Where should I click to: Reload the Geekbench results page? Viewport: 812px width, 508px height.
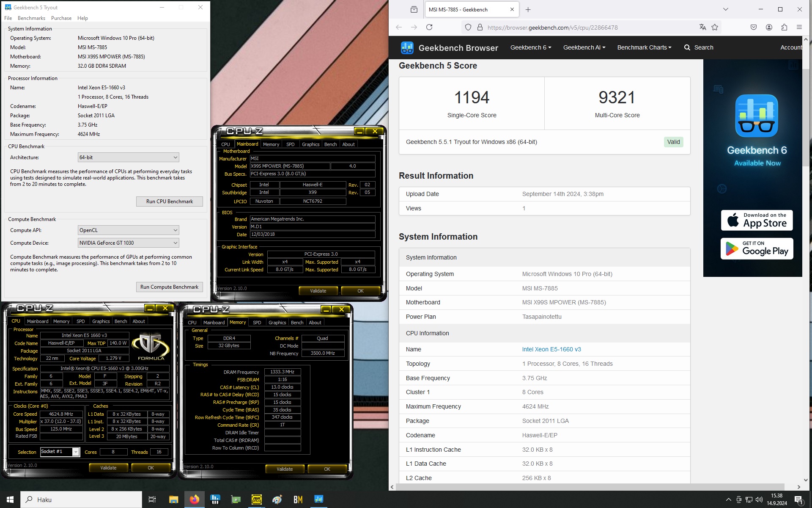click(x=429, y=27)
